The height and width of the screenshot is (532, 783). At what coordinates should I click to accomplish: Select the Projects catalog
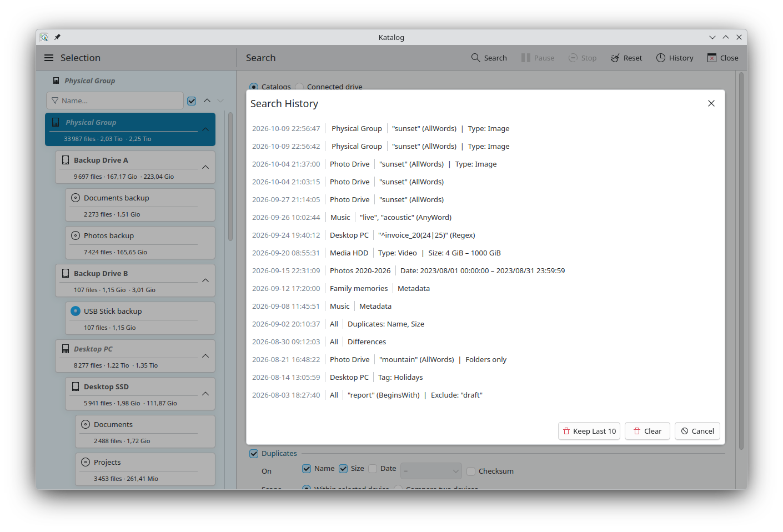[x=145, y=469]
